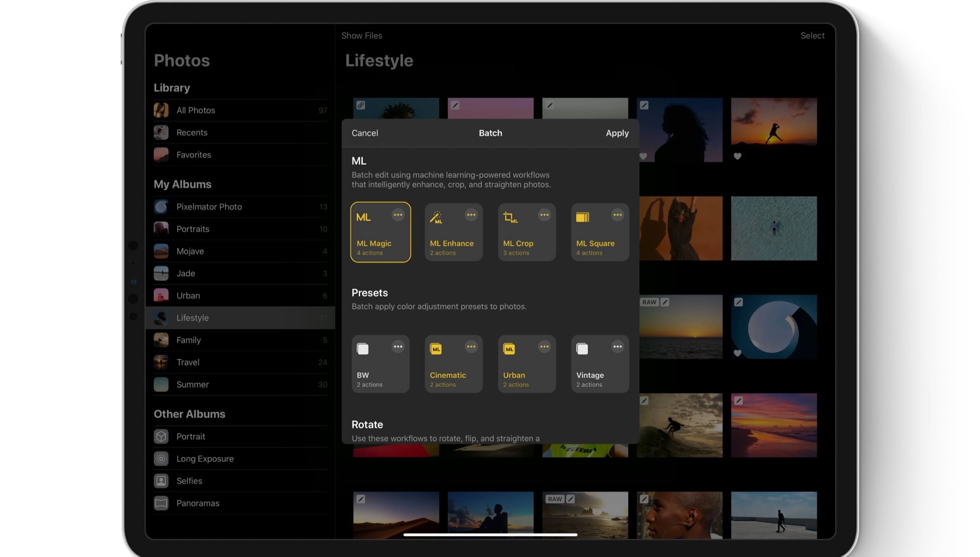Click RAW badge on ocean sunset photo
Image resolution: width=980 pixels, height=557 pixels.
click(x=649, y=302)
